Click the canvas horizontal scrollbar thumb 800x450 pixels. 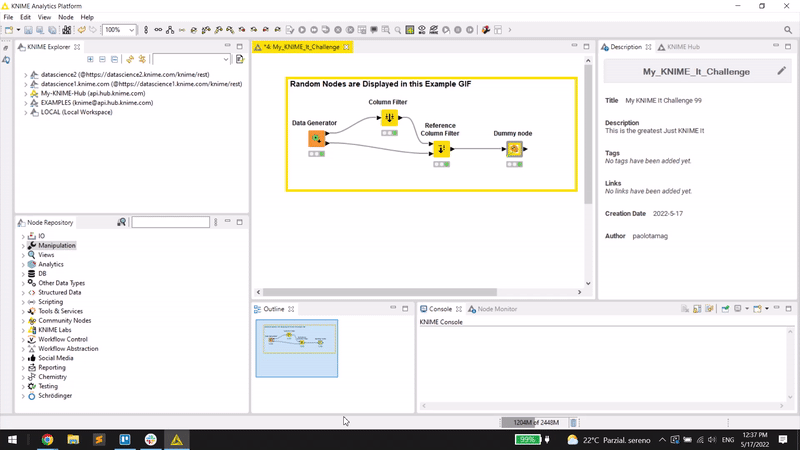pos(380,292)
